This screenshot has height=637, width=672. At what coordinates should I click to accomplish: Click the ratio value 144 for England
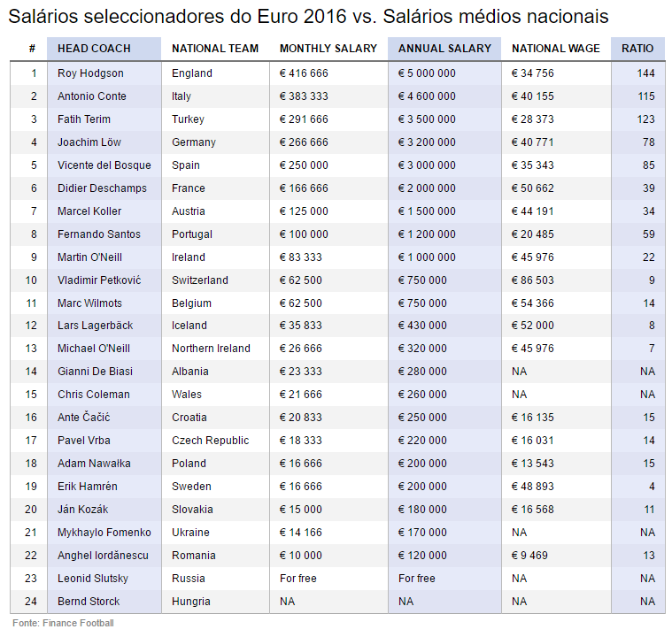click(645, 73)
